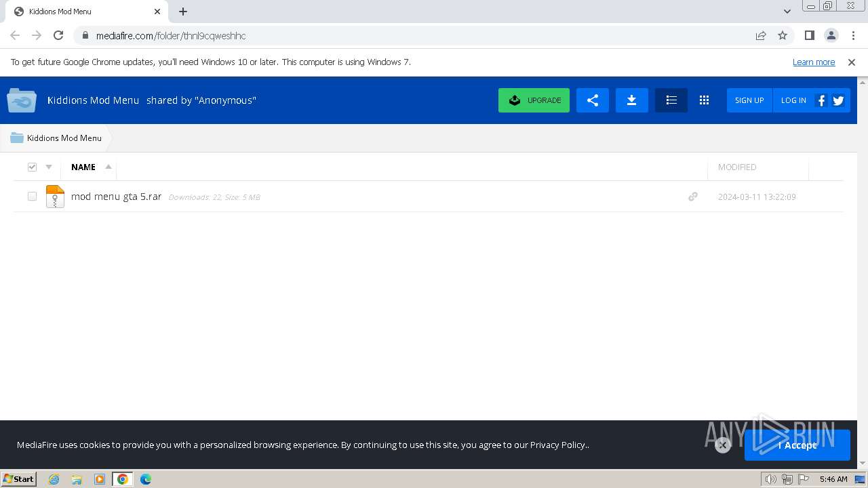The width and height of the screenshot is (868, 488).
Task: Sort by NAME column header
Action: click(83, 167)
